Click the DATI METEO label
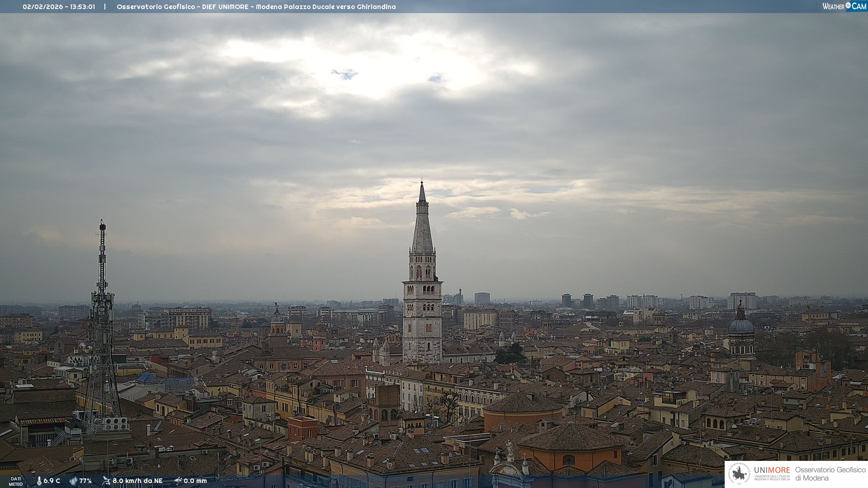 [16, 481]
